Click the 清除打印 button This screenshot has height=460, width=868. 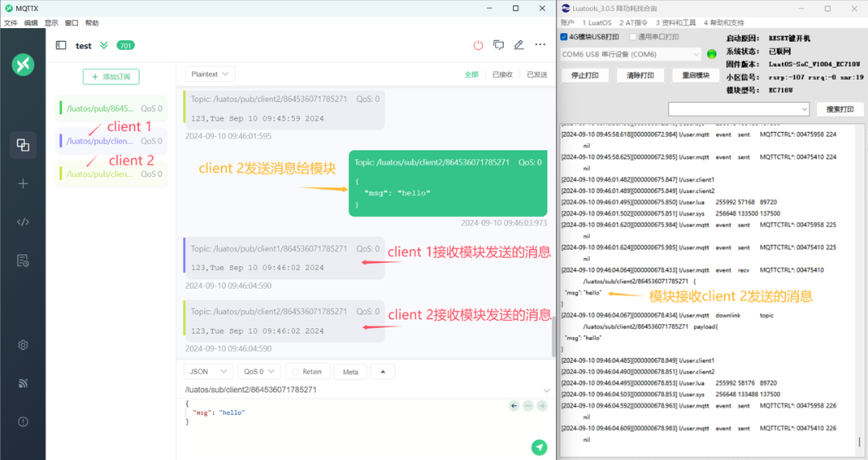(641, 76)
